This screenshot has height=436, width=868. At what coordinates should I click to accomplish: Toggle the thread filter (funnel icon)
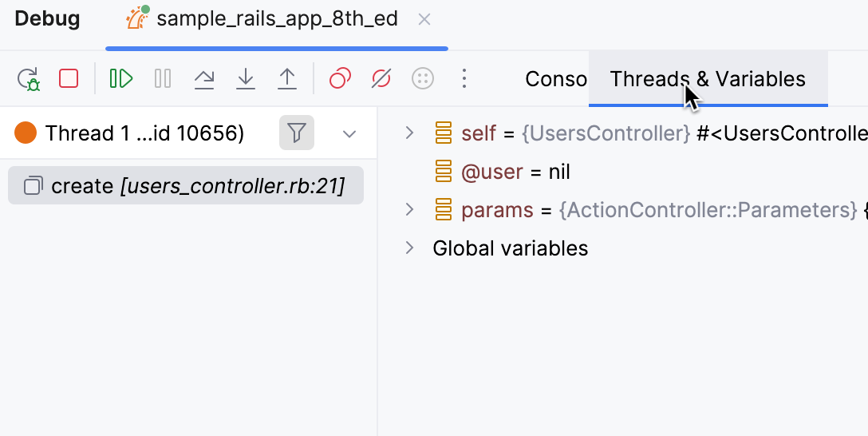click(297, 133)
